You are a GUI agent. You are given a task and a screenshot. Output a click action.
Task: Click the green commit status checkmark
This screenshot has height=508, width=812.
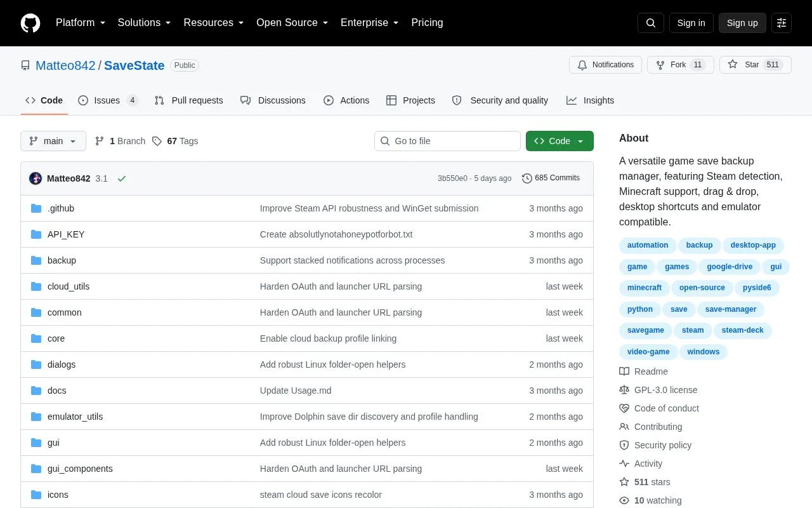click(x=122, y=178)
